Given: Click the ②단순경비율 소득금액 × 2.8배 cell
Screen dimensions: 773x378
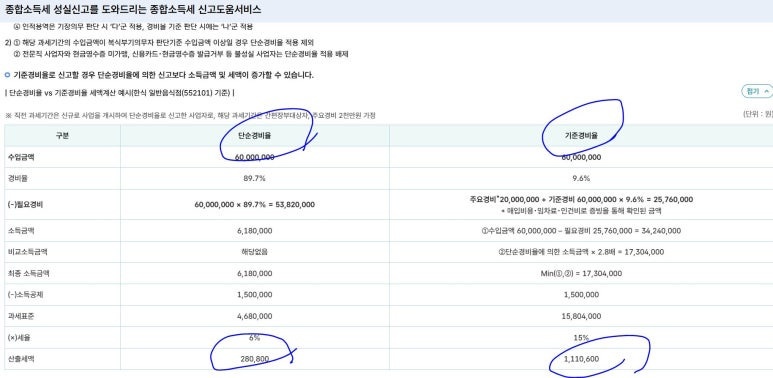Looking at the screenshot, I should (581, 252).
